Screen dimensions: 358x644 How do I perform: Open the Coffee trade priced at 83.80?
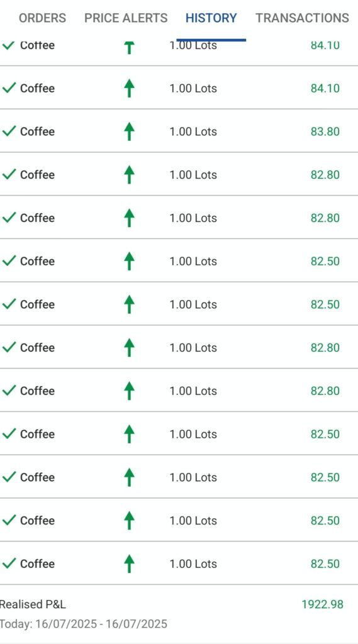click(179, 131)
